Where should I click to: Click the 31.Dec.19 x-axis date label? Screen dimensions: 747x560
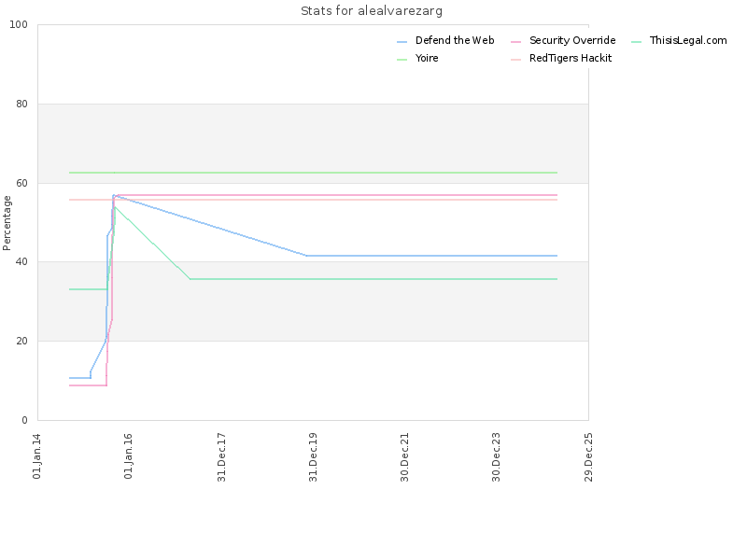tap(313, 456)
